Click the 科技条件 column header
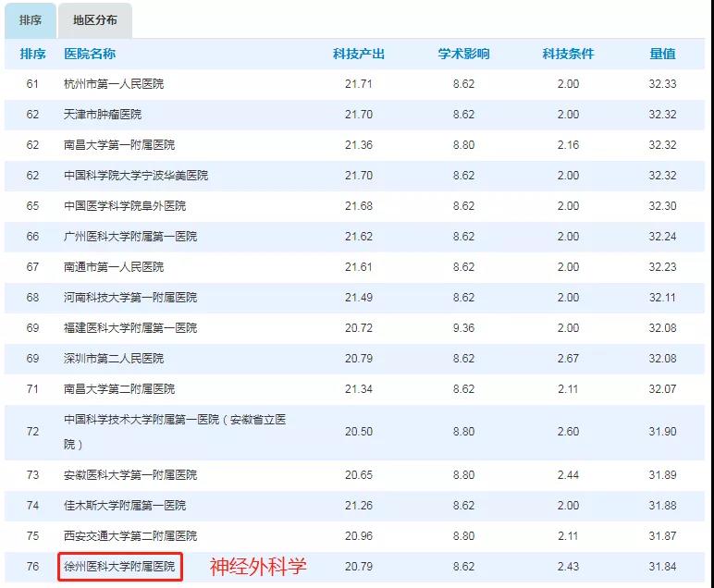The image size is (714, 588). 567,55
